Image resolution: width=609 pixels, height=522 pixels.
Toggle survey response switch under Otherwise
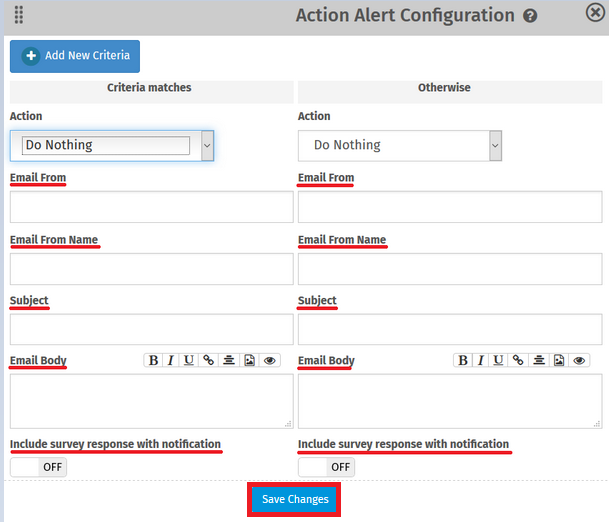click(x=326, y=467)
